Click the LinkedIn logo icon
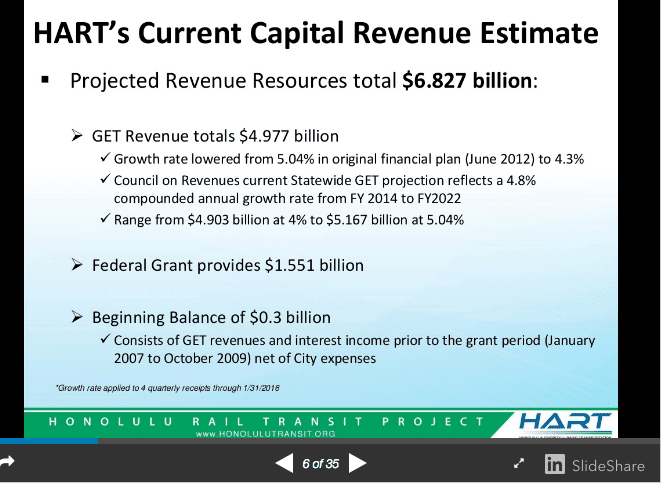This screenshot has width=663, height=486. point(554,464)
